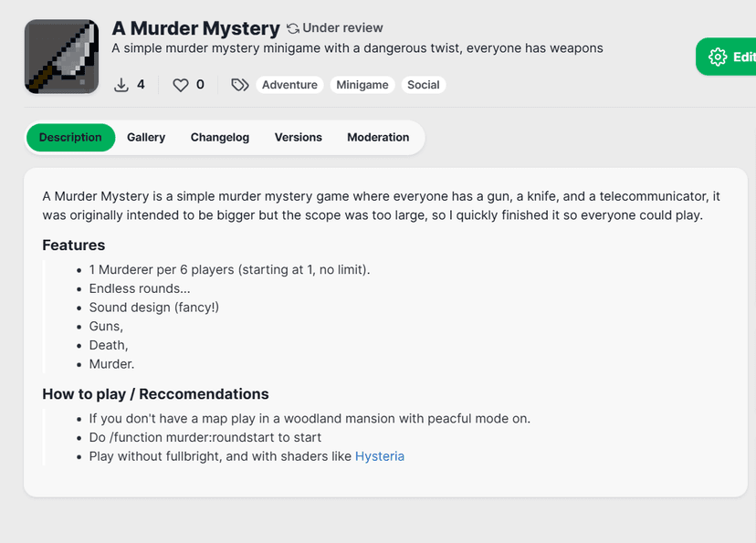Click the heart followers icon

tap(181, 85)
